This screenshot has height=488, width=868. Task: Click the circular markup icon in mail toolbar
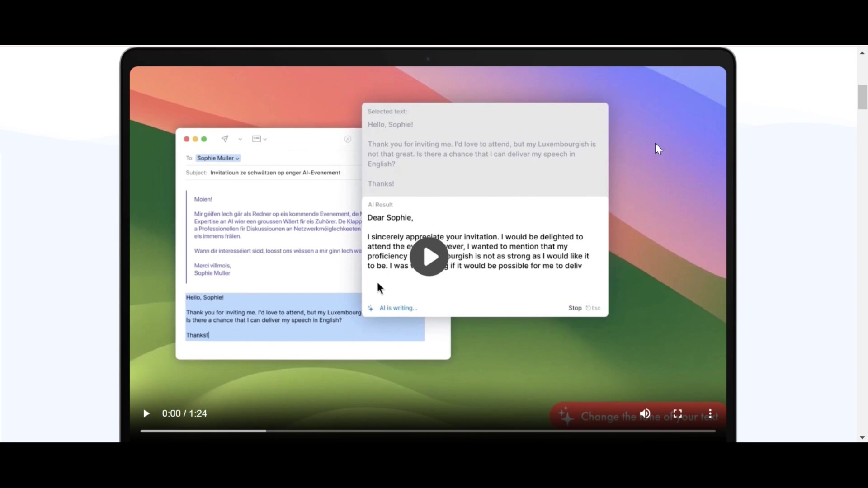tap(348, 139)
